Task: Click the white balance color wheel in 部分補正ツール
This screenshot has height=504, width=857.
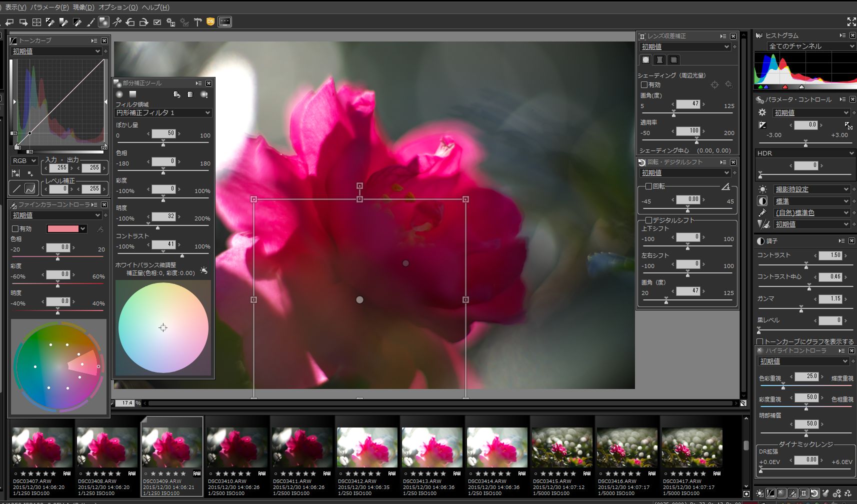Action: point(163,327)
